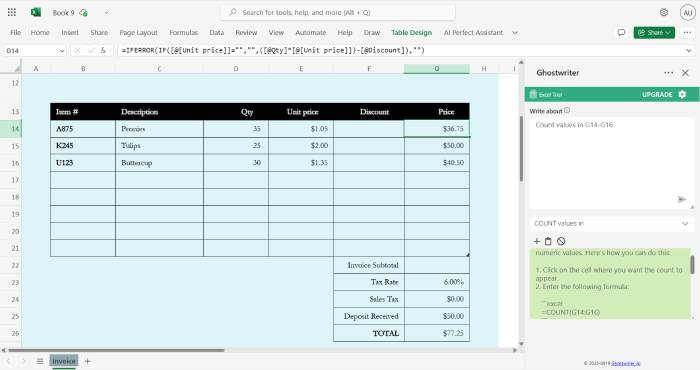This screenshot has width=700, height=370.
Task: Open the Ghostwriter.ai footer link
Action: [x=626, y=363]
